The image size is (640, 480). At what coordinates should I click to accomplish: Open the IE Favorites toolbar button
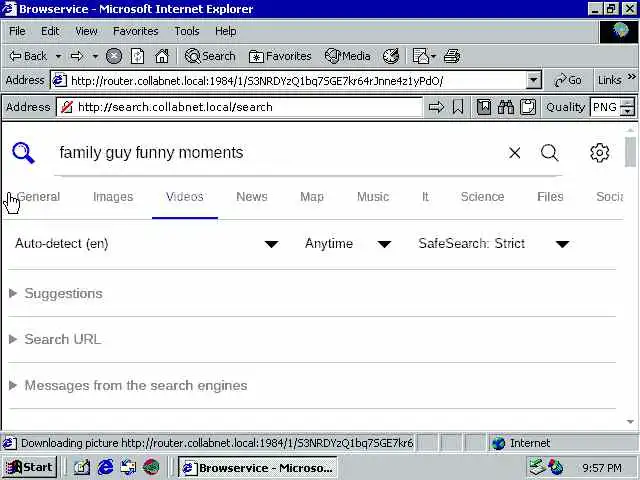280,56
